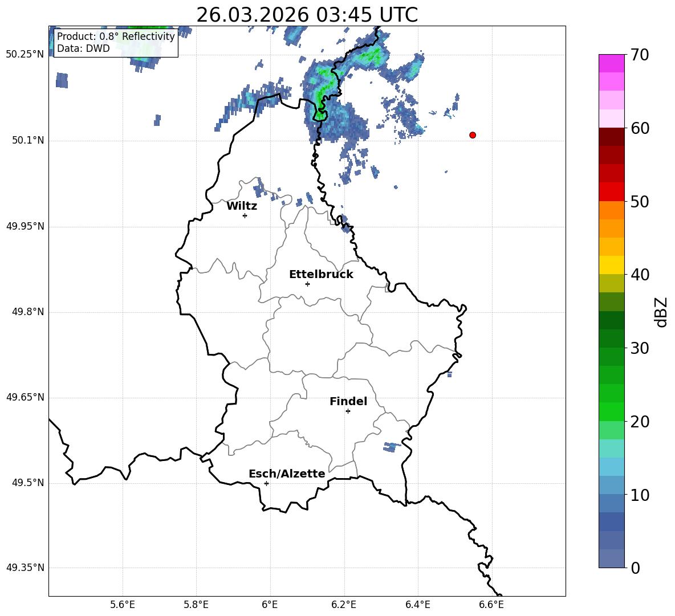
Task: Click the 49.95°N latitude label
Action: coord(25,226)
